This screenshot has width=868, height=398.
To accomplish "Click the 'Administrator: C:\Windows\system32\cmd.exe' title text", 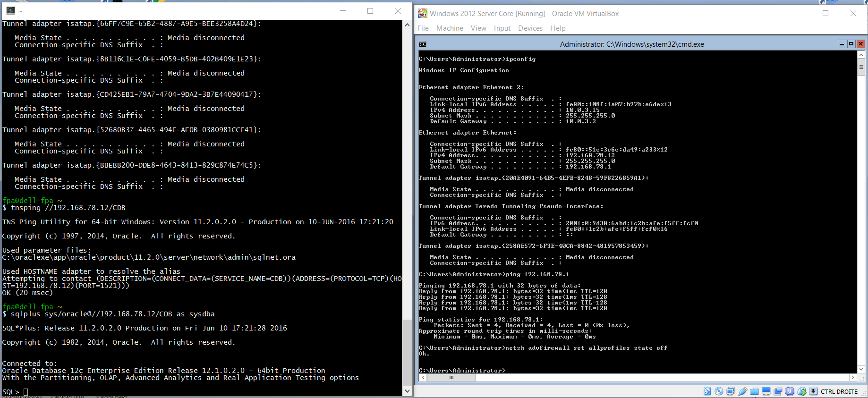I will pos(632,44).
